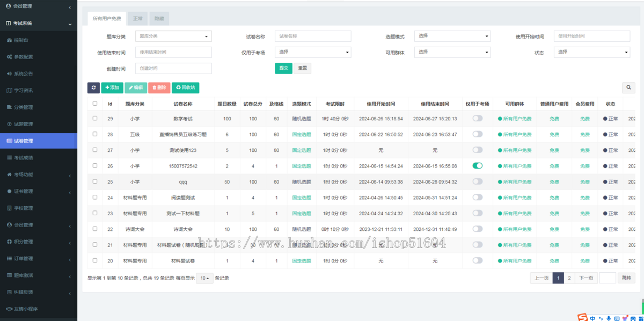Viewport: 644px width, 321px height.
Task: Click the IME game controller icon
Action: 632,318
